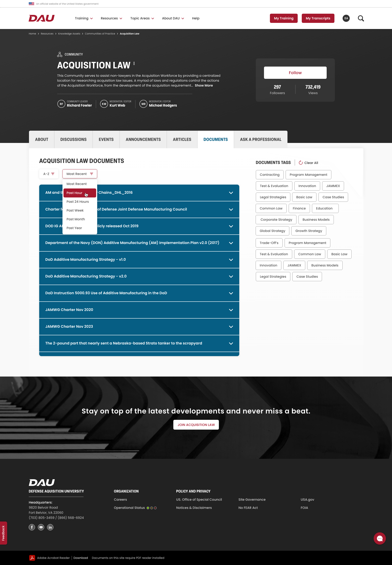Open the Communities of Practice breadcrumb
Screen dimensions: 392x565
(x=100, y=34)
